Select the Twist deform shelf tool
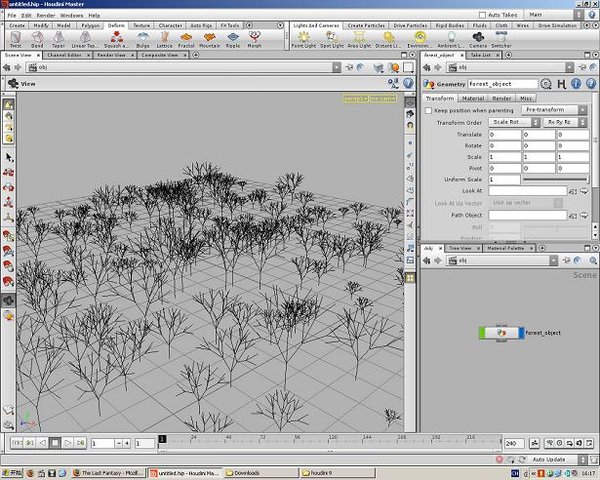 tap(16, 40)
